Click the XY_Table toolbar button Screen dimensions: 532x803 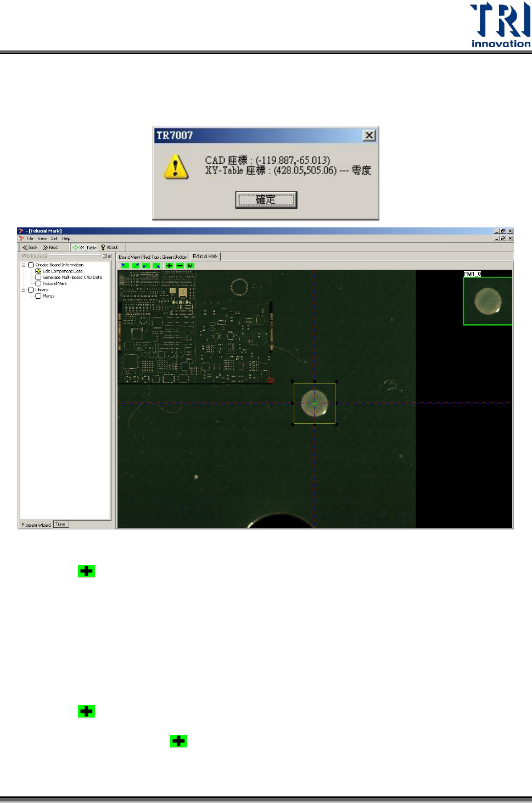tap(85, 248)
